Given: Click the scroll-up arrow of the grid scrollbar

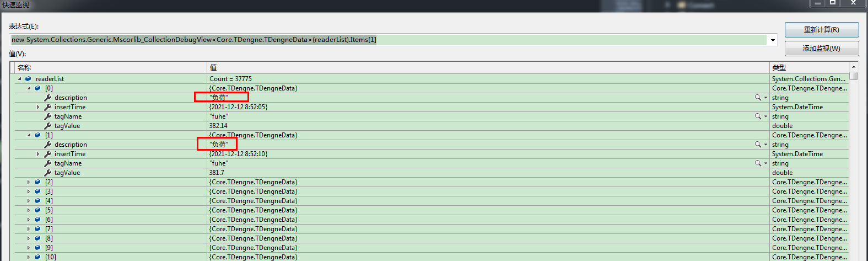Looking at the screenshot, I should point(854,67).
